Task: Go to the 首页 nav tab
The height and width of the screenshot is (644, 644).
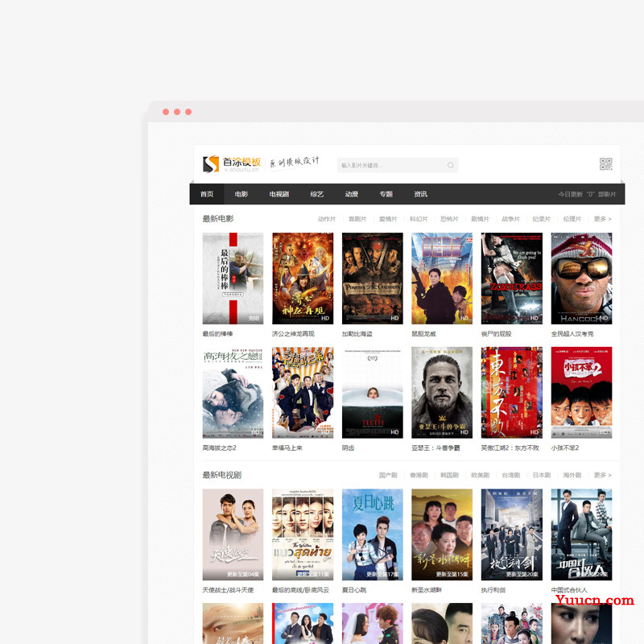Action: pos(207,194)
